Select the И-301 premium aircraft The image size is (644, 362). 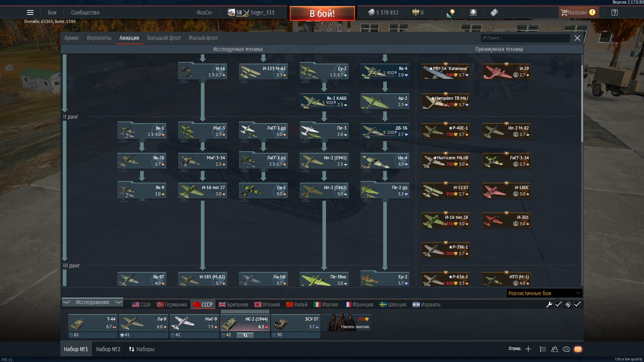click(506, 220)
